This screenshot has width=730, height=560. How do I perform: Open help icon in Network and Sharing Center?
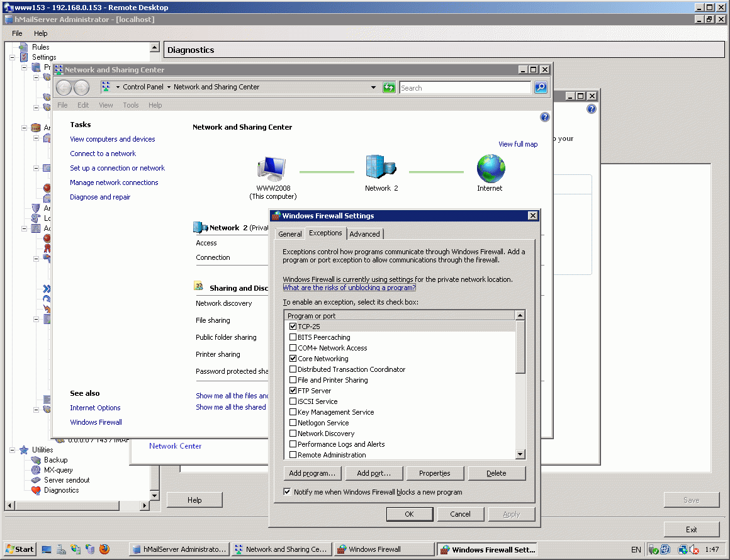click(x=545, y=117)
